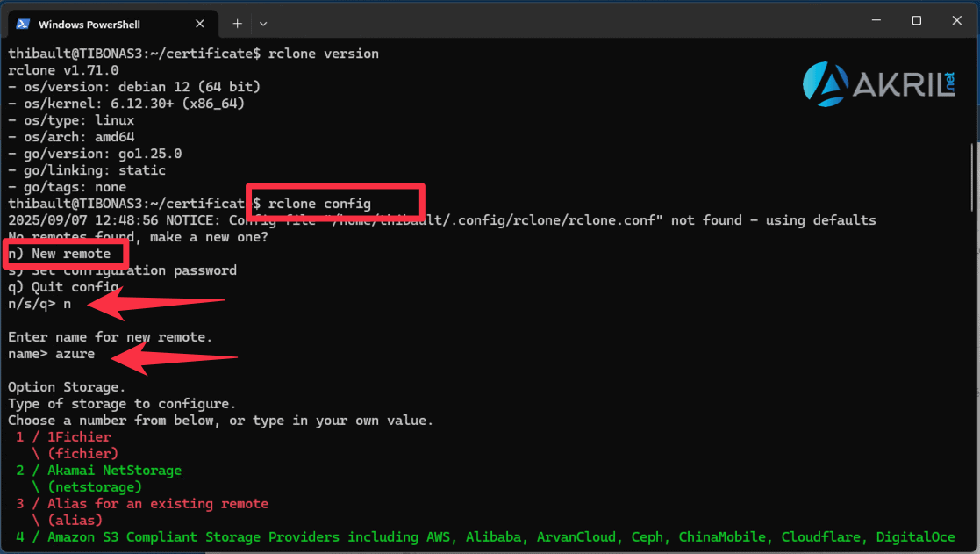Maximize the terminal window

click(x=916, y=21)
